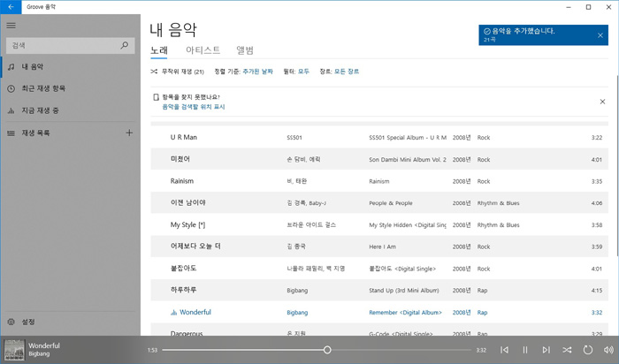619x364 pixels.
Task: Select song 이젠 남이야
Action: pos(187,202)
